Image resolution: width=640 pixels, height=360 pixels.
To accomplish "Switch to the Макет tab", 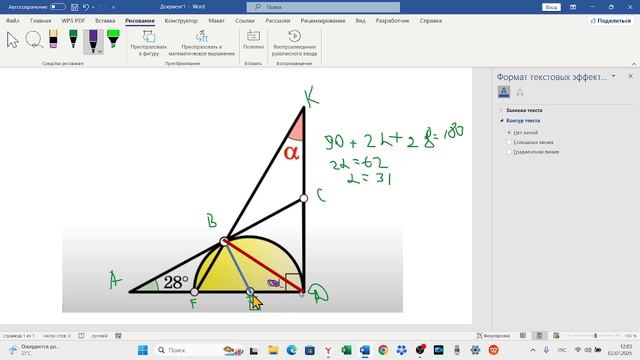I will pos(216,20).
